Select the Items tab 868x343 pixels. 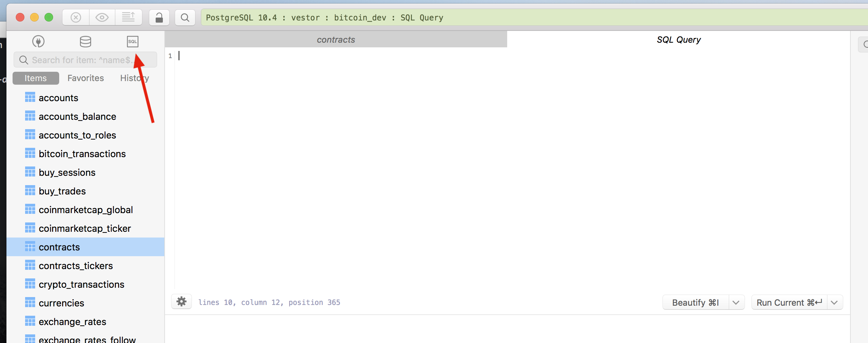pos(36,78)
